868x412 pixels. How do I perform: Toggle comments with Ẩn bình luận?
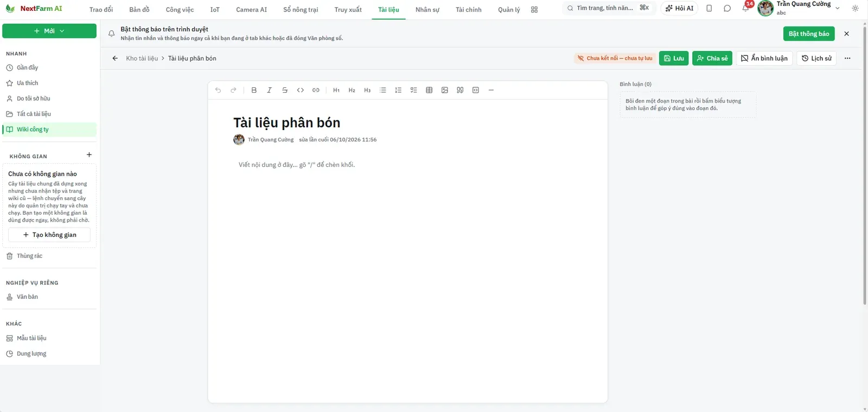pyautogui.click(x=764, y=59)
